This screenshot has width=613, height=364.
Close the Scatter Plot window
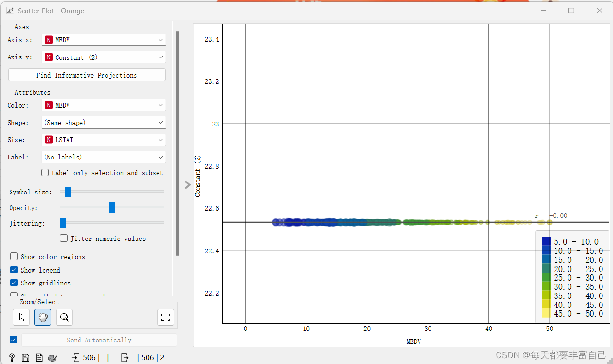point(600,11)
